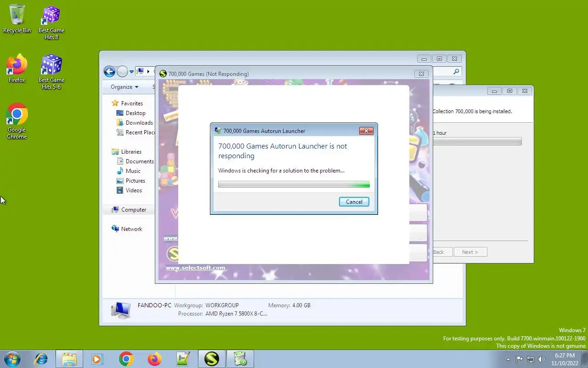This screenshot has height=368, width=588.
Task: Maximize the installer window
Action: click(x=509, y=91)
